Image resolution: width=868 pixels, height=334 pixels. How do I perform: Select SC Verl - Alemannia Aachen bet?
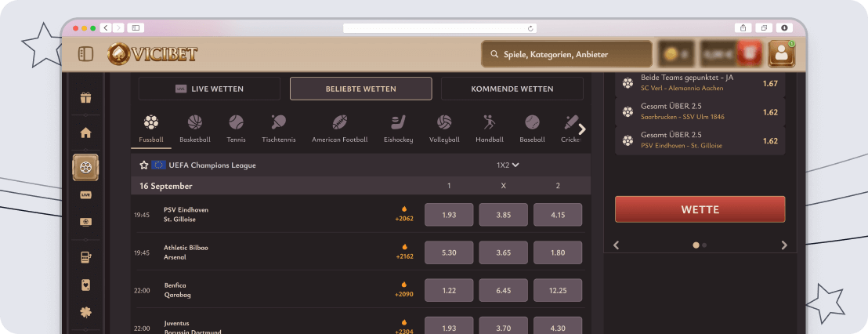tap(700, 83)
